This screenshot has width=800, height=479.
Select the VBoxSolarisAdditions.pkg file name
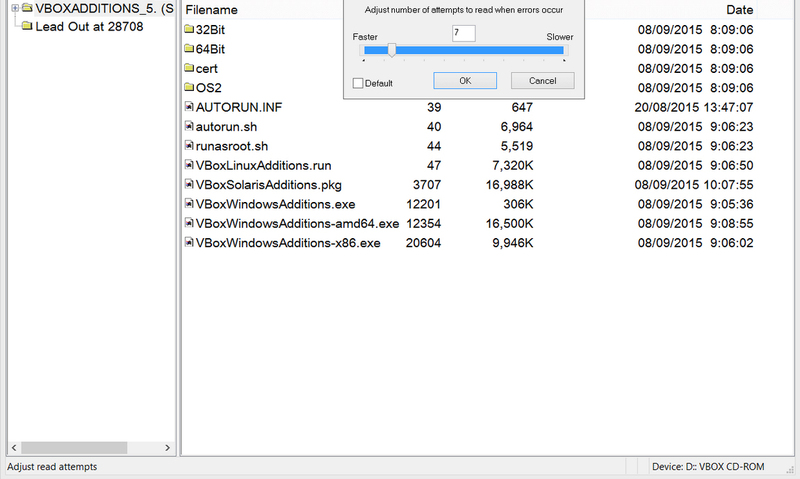(269, 185)
